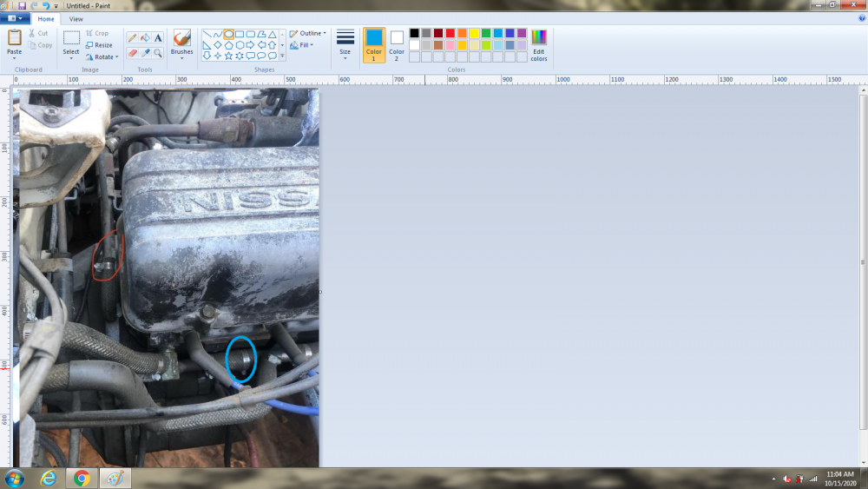Choose the Right triangle shape
Screen dimensions: 868x489
[x=207, y=45]
